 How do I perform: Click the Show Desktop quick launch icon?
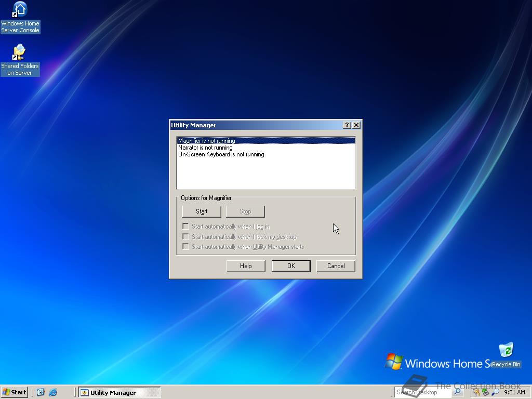click(41, 392)
